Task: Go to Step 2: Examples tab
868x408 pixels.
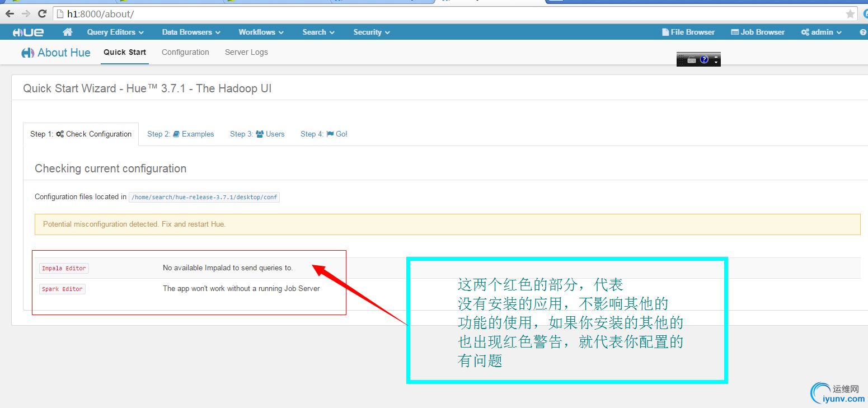Action: [181, 134]
